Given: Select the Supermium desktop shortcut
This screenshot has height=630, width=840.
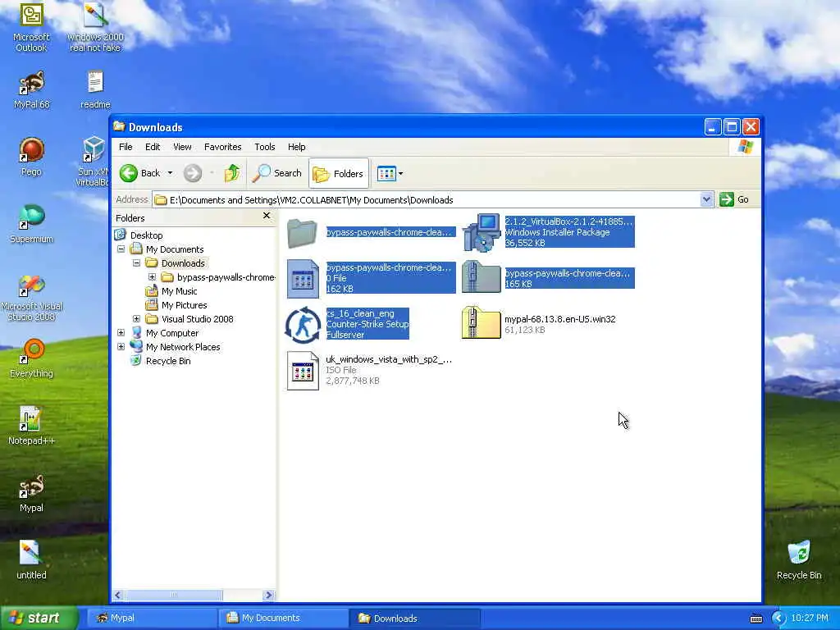Looking at the screenshot, I should (x=31, y=224).
